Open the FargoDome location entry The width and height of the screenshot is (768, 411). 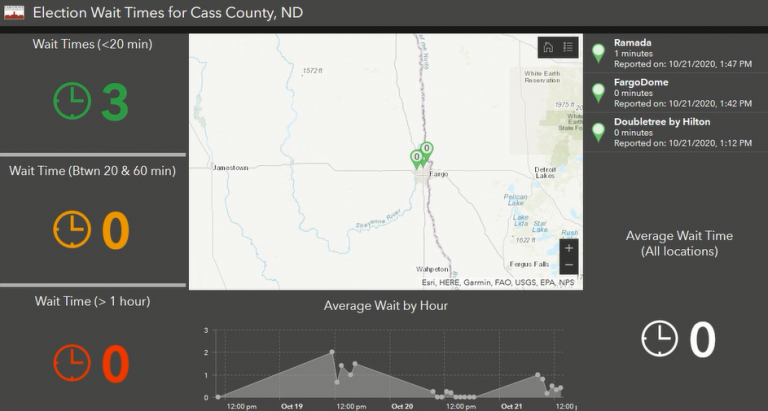coord(675,93)
